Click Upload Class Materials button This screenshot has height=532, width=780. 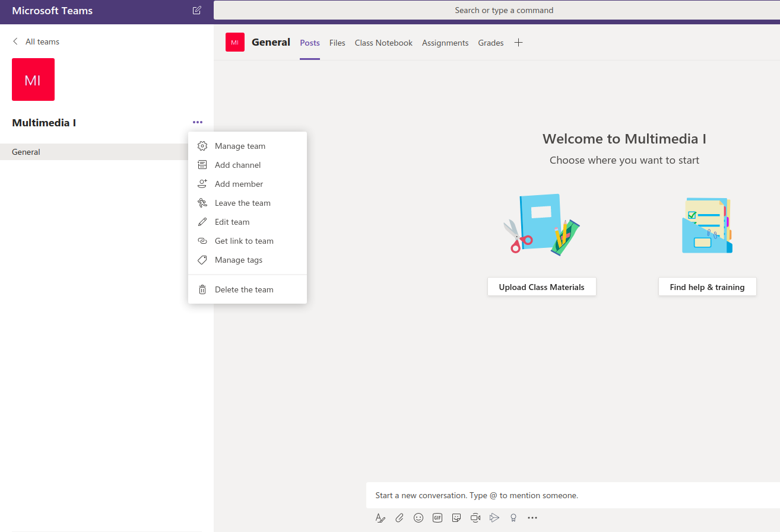(542, 286)
